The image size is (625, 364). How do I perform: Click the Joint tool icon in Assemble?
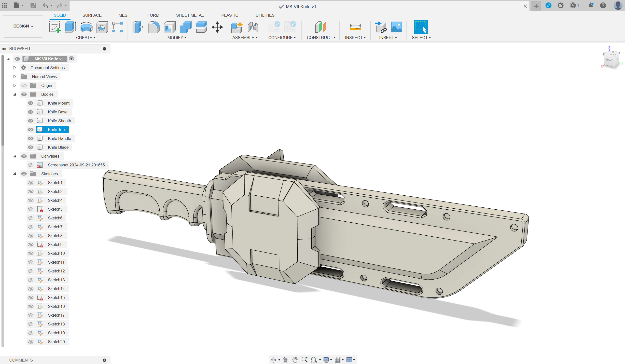click(x=253, y=27)
